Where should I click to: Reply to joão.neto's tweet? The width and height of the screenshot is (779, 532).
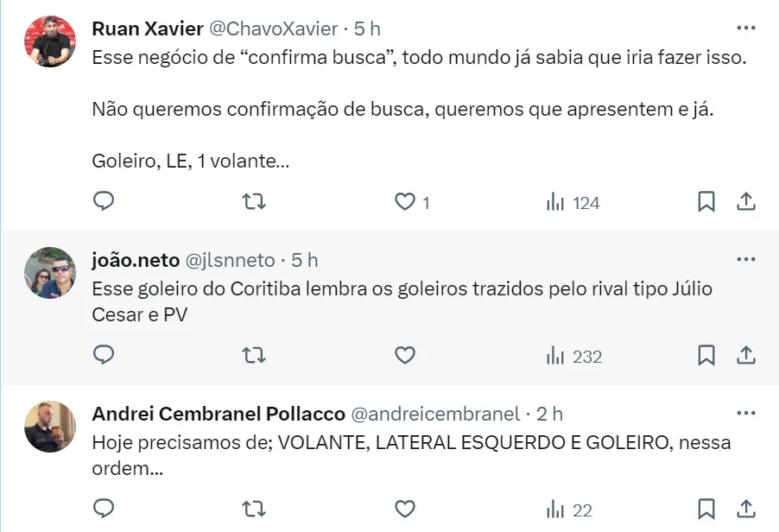(x=104, y=356)
